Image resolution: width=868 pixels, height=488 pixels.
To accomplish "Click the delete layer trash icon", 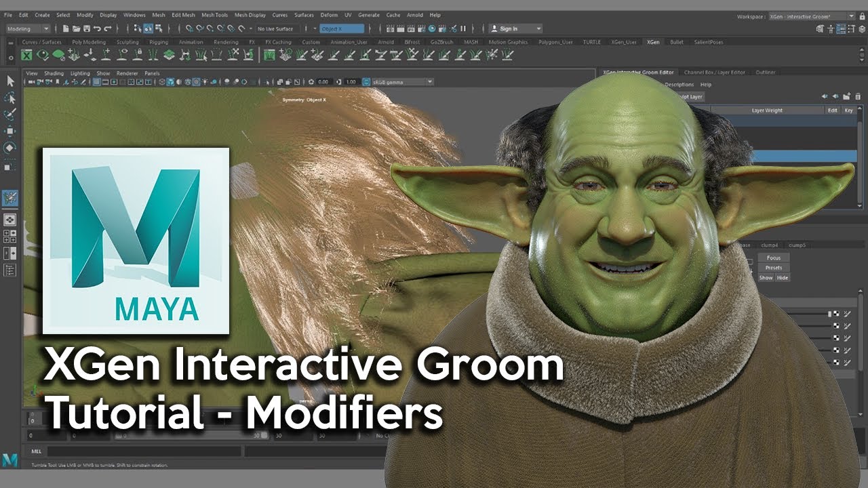I will coord(858,97).
